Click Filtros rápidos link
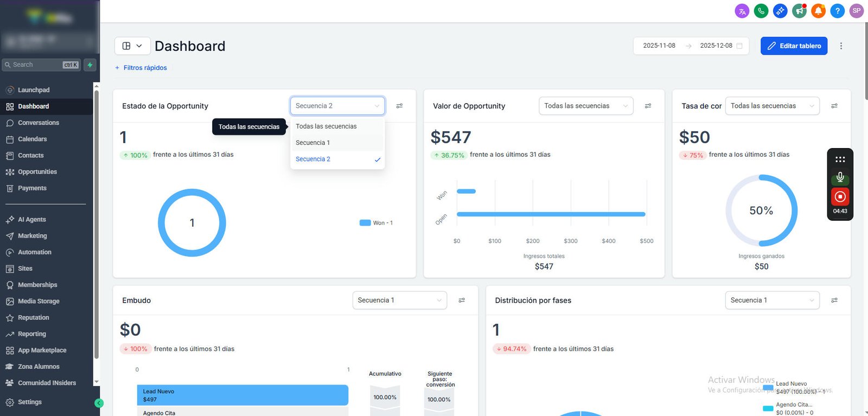This screenshot has height=416, width=868. (141, 68)
